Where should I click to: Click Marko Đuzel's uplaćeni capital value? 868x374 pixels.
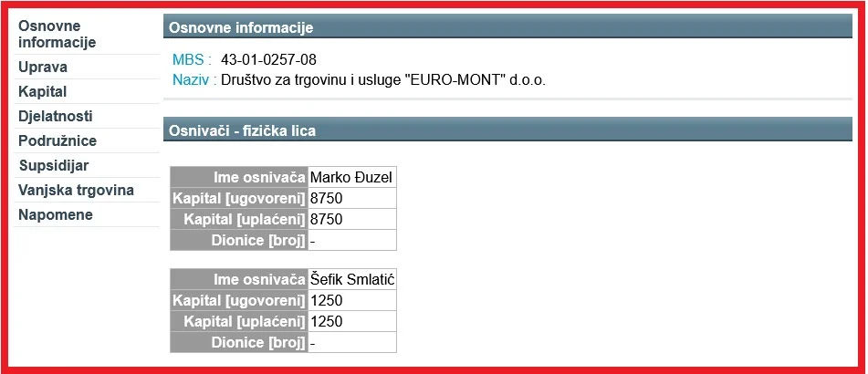326,219
